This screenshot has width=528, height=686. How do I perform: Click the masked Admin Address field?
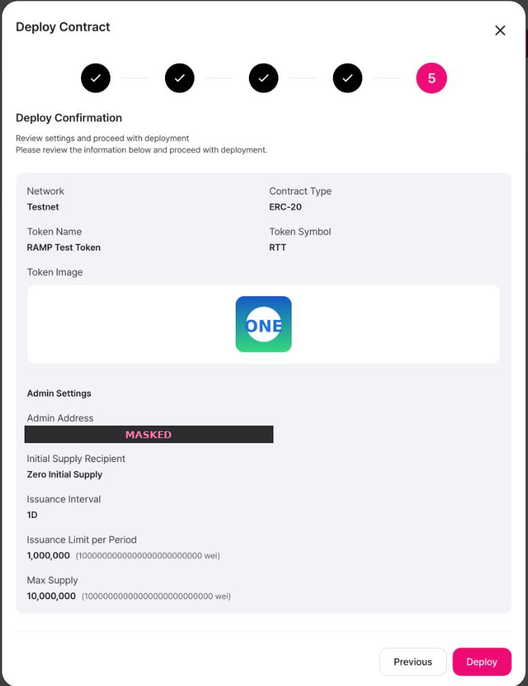tap(149, 434)
